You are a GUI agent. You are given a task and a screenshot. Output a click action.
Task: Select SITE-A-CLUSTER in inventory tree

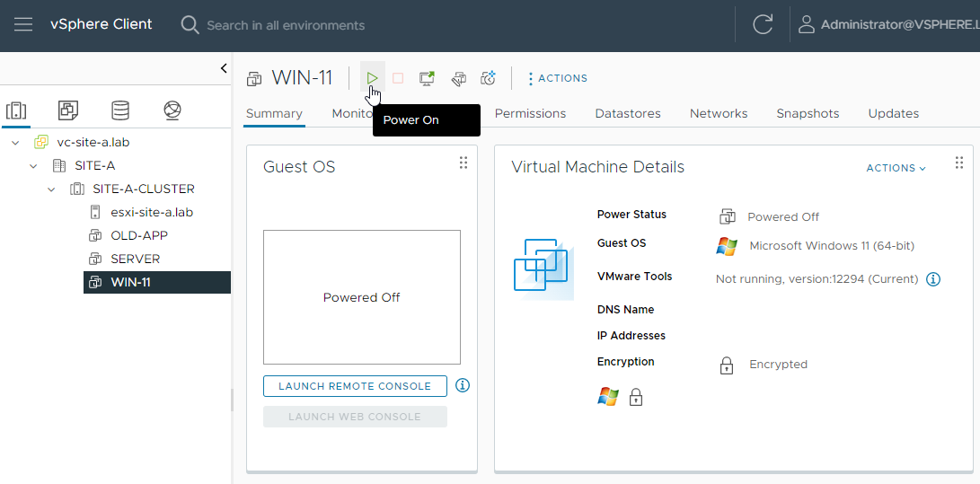point(144,189)
